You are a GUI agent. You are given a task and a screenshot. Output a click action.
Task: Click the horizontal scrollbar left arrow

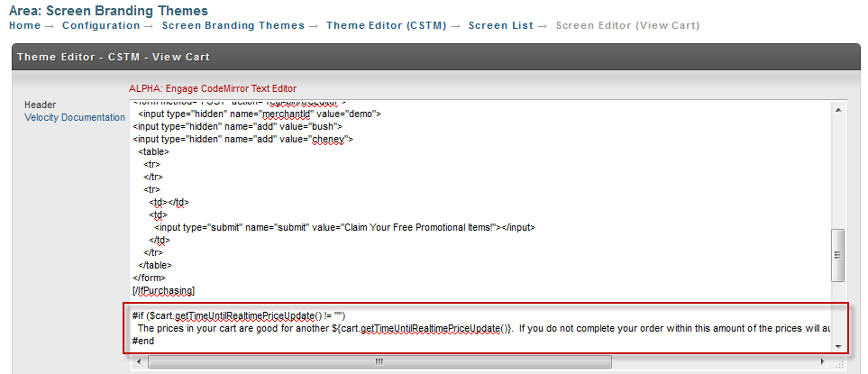[x=139, y=361]
